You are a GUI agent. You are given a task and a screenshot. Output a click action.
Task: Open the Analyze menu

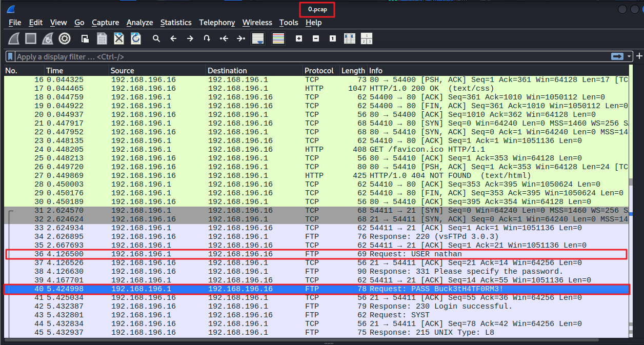point(139,23)
